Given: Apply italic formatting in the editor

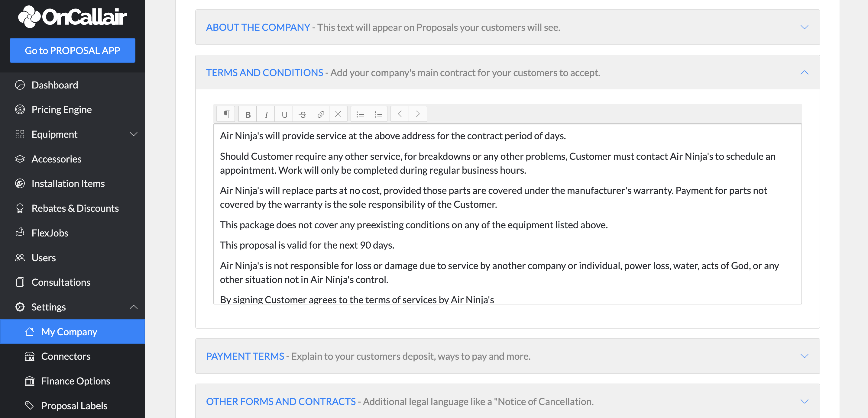Looking at the screenshot, I should click(x=266, y=114).
